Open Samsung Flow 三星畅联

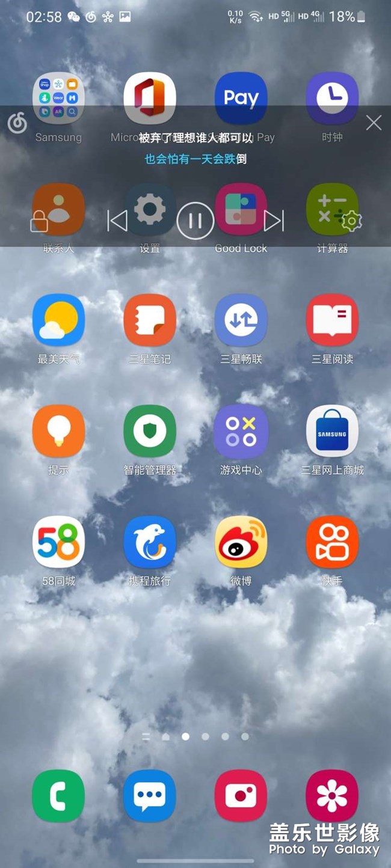pos(241,320)
